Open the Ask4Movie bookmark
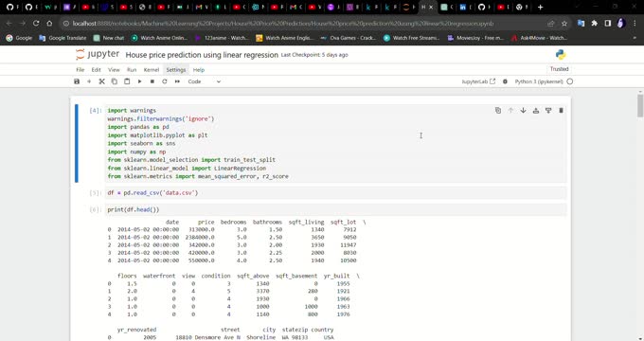The height and width of the screenshot is (341, 644). pos(539,38)
